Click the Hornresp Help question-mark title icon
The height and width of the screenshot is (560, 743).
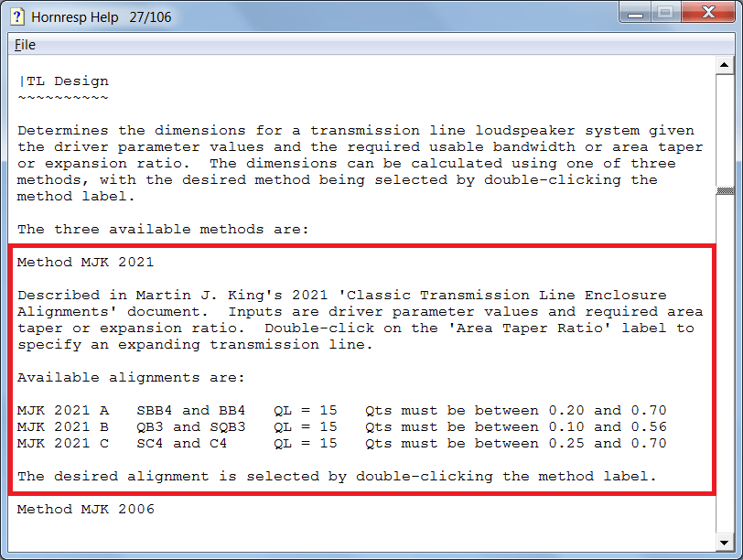[17, 16]
